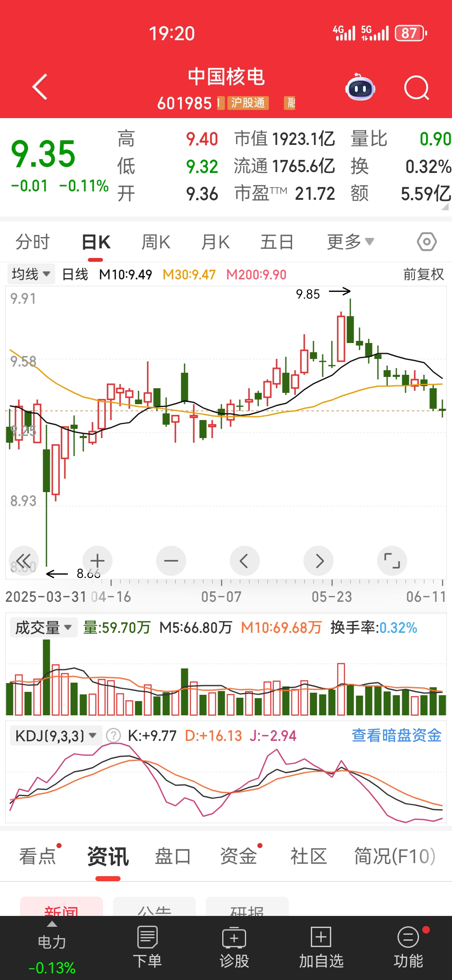Select the 研报 sub-tab
Viewport: 452px width, 980px height.
coord(247,906)
